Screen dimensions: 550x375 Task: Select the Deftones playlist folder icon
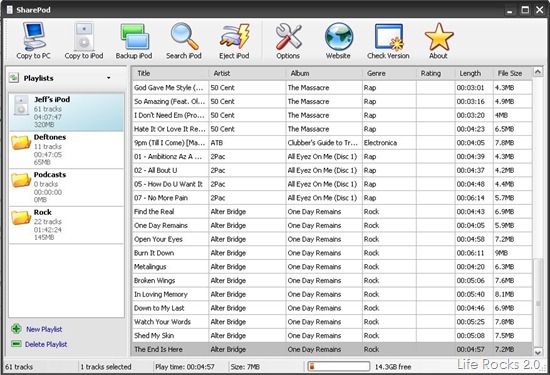(x=21, y=143)
